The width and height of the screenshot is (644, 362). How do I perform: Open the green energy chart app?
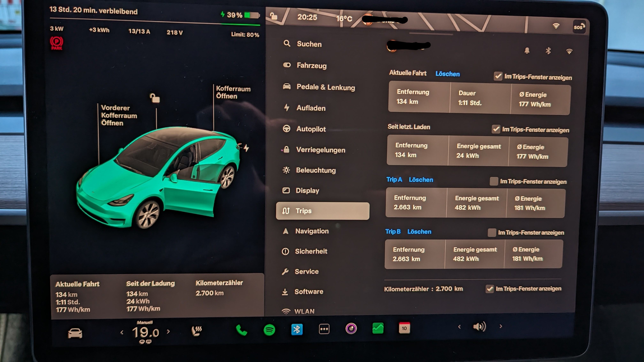[378, 328]
